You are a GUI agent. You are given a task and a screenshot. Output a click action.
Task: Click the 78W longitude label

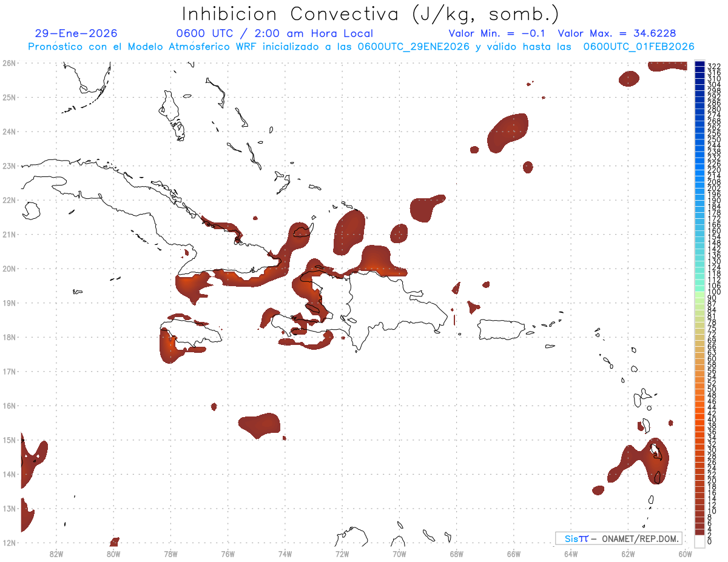point(170,554)
